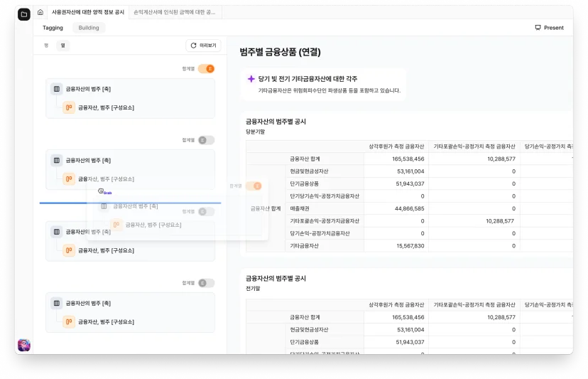
Task: Click value 165,538,456 in the 전기말 table
Action: pyautogui.click(x=408, y=317)
